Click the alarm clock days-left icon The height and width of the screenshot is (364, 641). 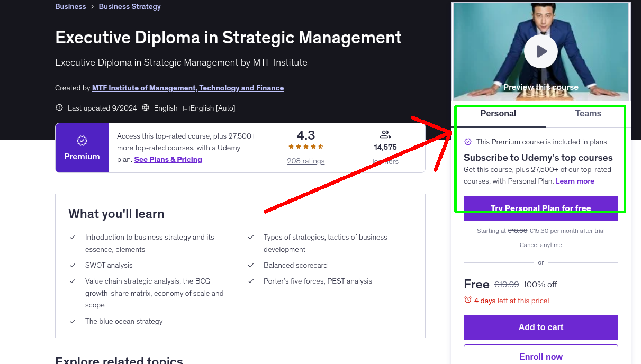click(467, 300)
